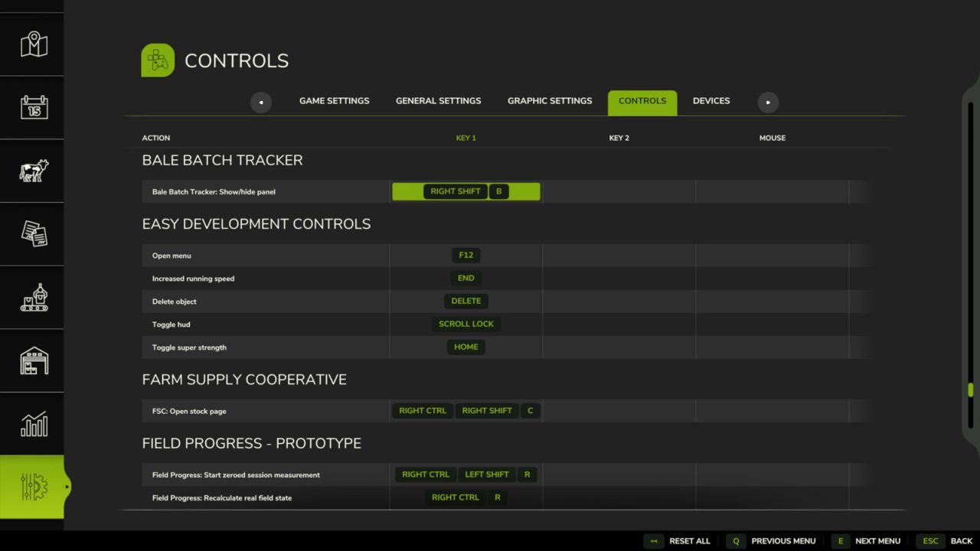Image resolution: width=980 pixels, height=551 pixels.
Task: Open the calendar page in sidebar
Action: (34, 107)
